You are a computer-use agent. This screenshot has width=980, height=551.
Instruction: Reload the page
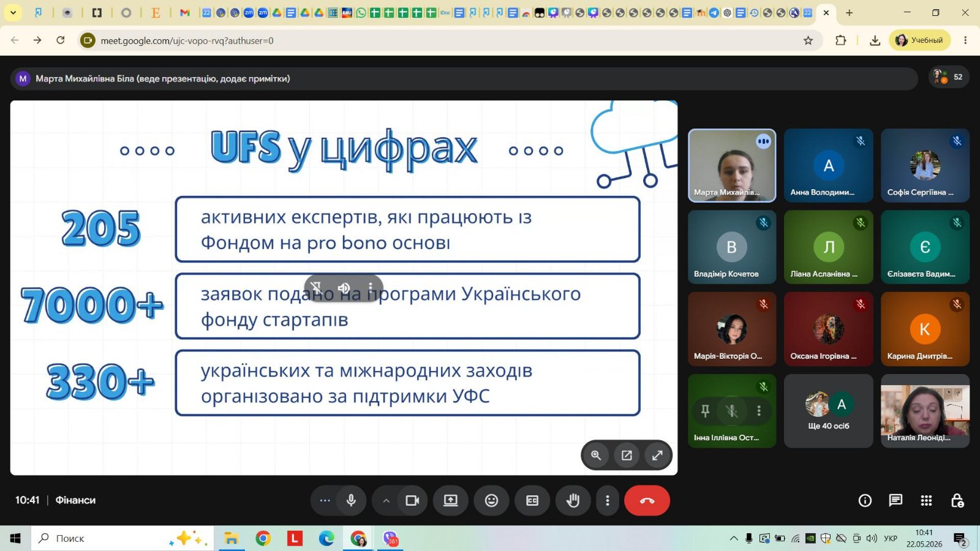tap(61, 40)
